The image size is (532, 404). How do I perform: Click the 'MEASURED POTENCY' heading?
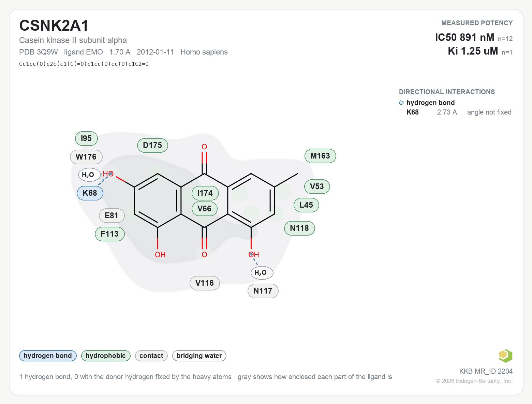pos(477,23)
